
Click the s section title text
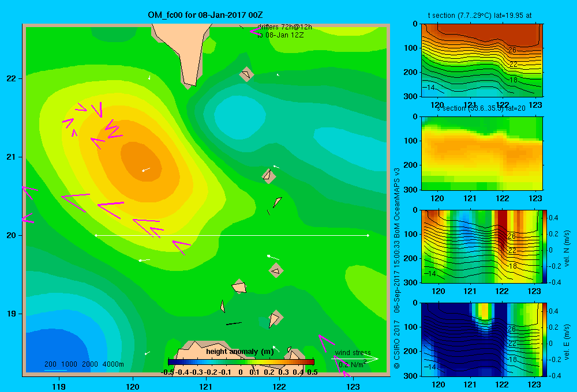(x=481, y=108)
